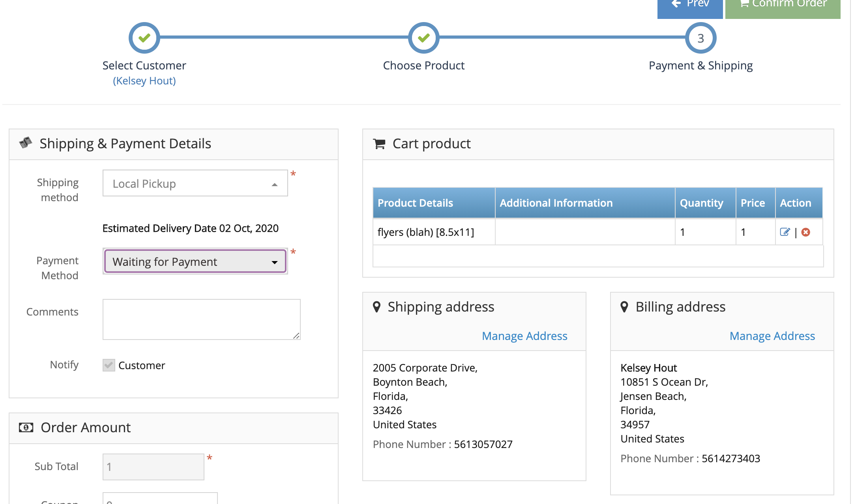Go to the Choose Product step
Image resolution: width=854 pixels, height=504 pixels.
tap(423, 38)
